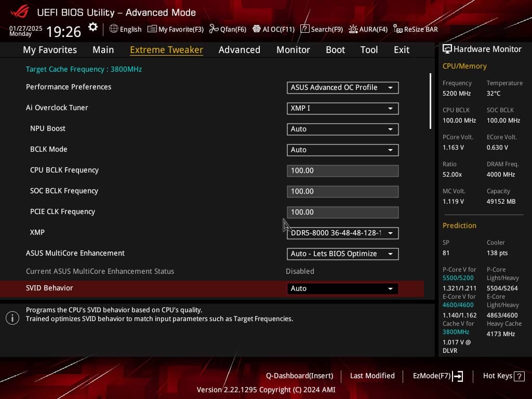Click Current ASUS MultiCore Enhancement Status label
The image size is (532, 399).
pos(100,271)
